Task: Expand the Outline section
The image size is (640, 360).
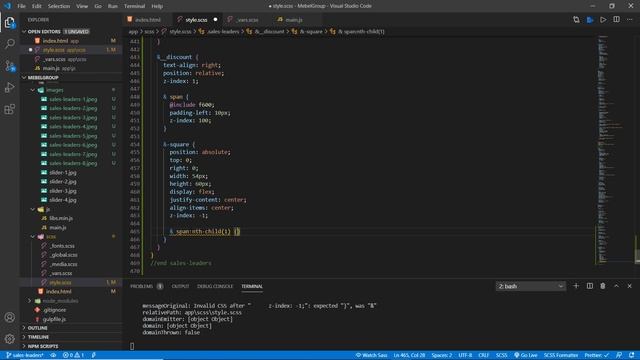Action: coord(71,328)
